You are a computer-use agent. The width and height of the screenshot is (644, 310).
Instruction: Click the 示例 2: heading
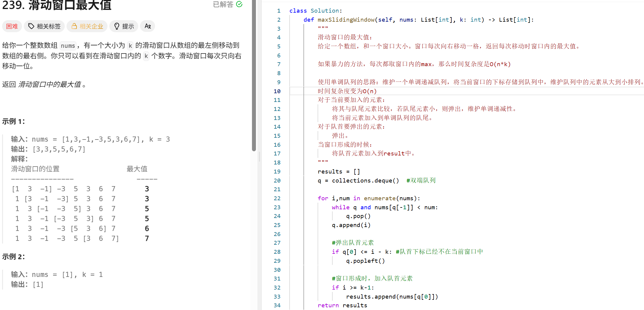click(x=14, y=256)
